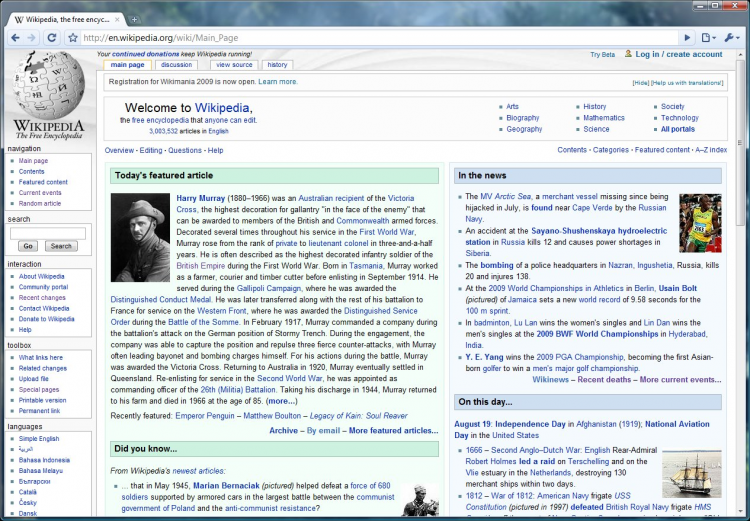Select Bahasa Indonesia language

[x=44, y=460]
